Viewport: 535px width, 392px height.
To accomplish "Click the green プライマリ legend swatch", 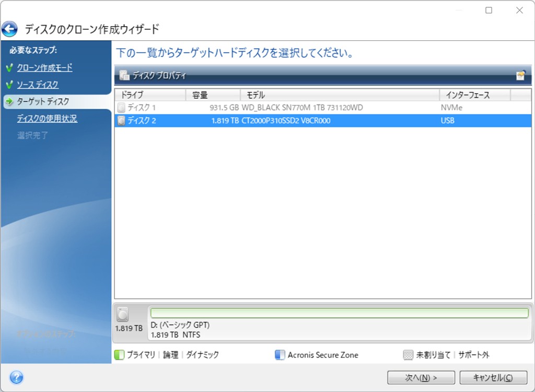I will [119, 355].
